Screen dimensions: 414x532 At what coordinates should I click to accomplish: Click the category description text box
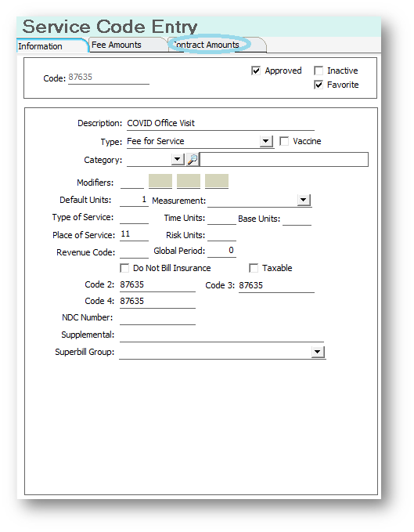coord(284,160)
